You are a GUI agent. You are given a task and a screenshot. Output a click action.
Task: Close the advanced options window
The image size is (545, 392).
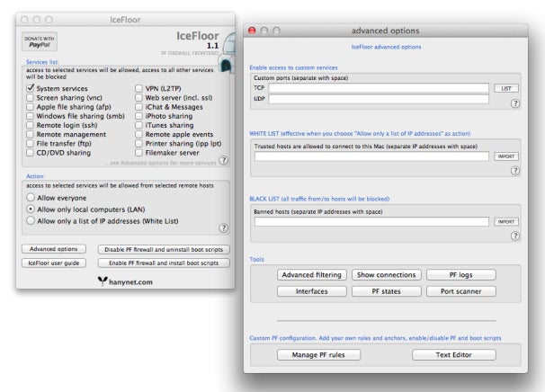252,31
